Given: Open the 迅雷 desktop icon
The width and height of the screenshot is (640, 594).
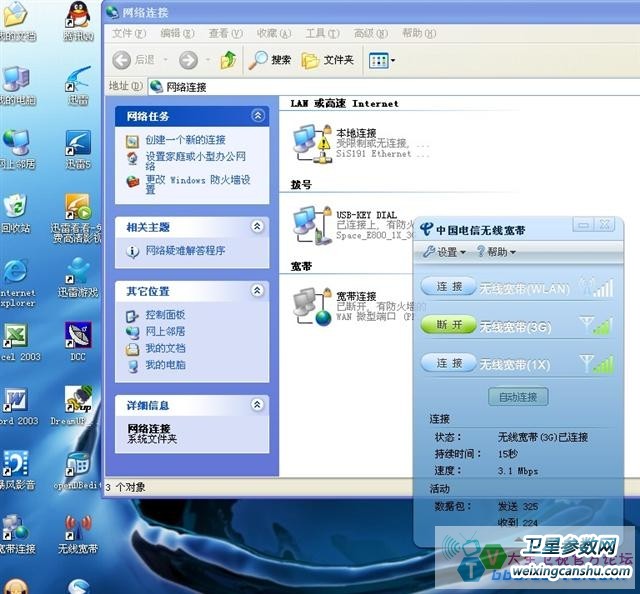Looking at the screenshot, I should (78, 85).
